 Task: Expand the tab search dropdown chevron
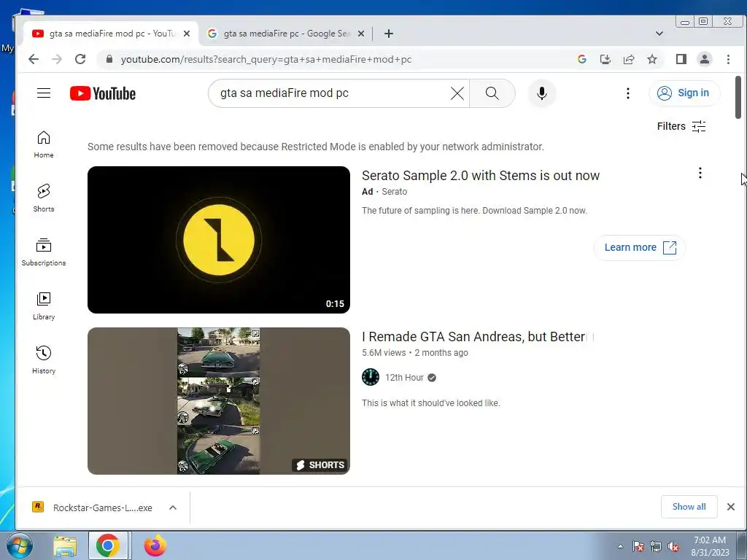659,34
